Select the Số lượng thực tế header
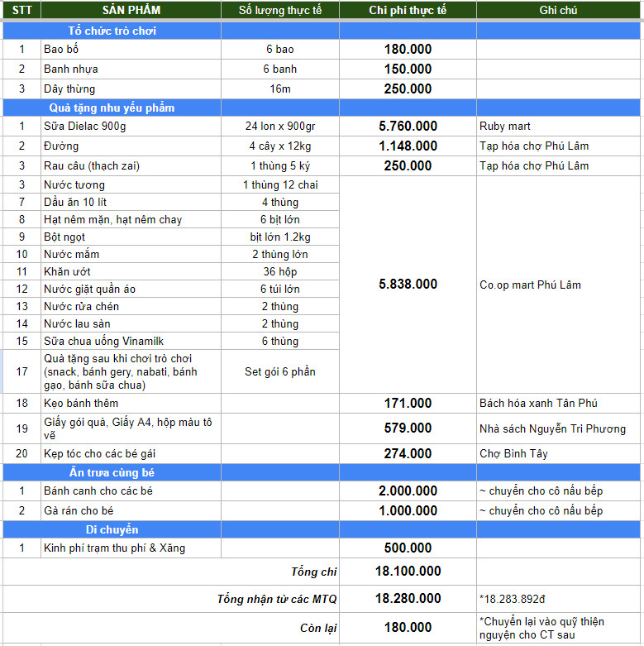 (x=279, y=11)
